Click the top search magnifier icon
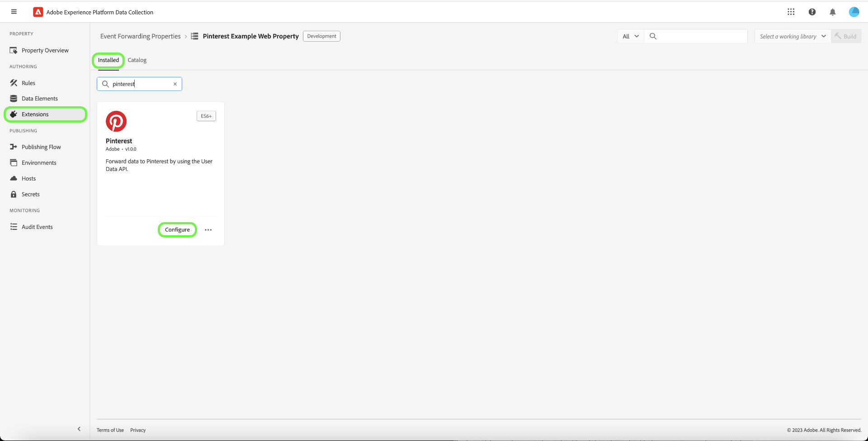 653,36
